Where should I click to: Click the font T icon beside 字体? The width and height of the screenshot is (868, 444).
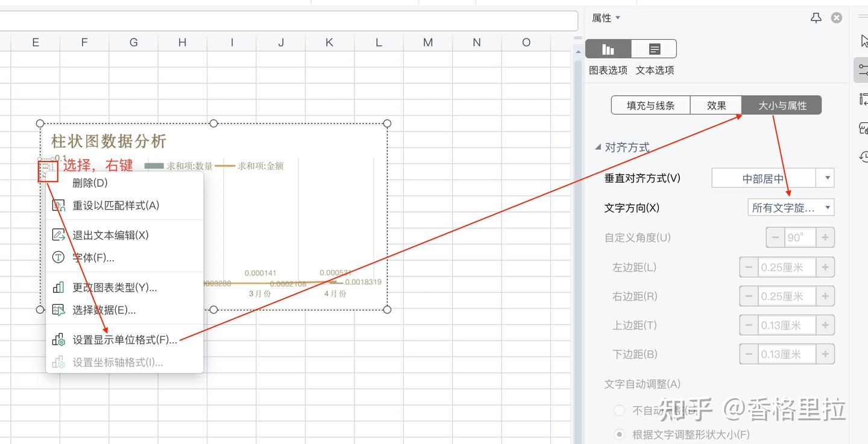point(58,258)
